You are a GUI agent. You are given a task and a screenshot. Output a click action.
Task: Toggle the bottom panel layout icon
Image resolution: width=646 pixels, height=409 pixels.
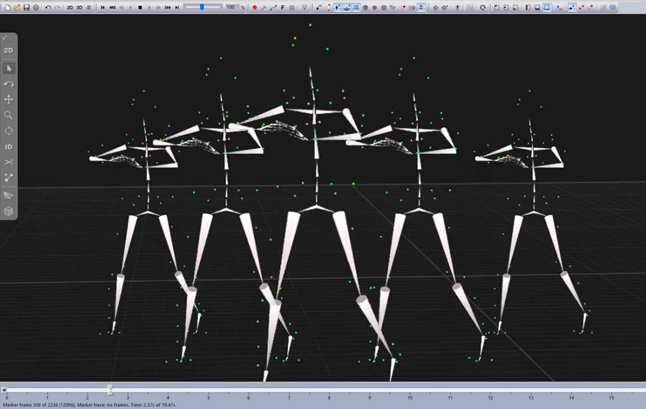point(537,7)
